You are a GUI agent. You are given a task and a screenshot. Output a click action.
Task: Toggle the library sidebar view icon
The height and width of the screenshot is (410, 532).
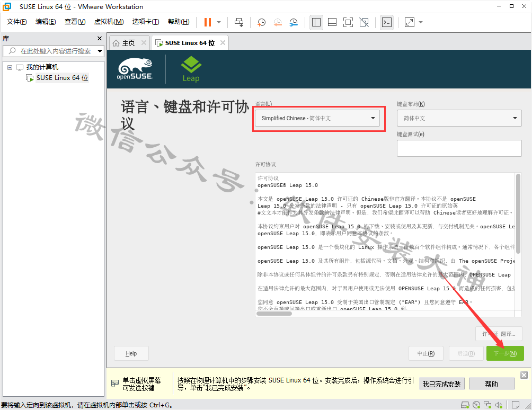point(316,22)
